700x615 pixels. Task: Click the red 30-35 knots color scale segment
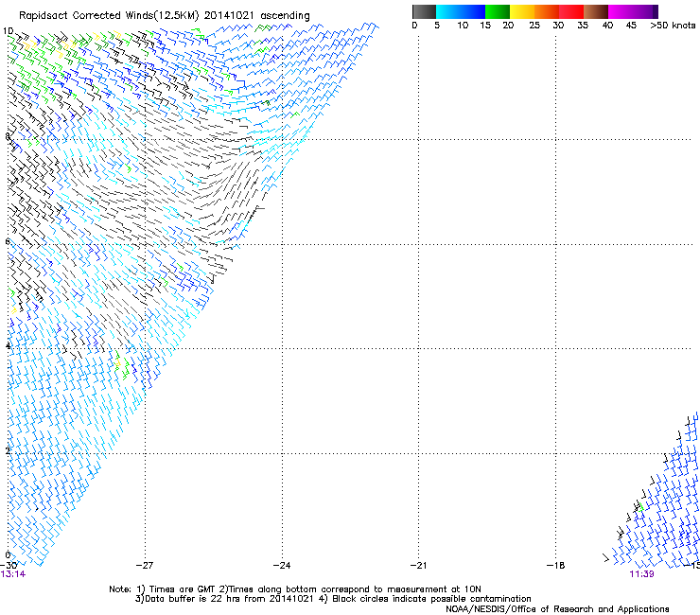tap(571, 11)
